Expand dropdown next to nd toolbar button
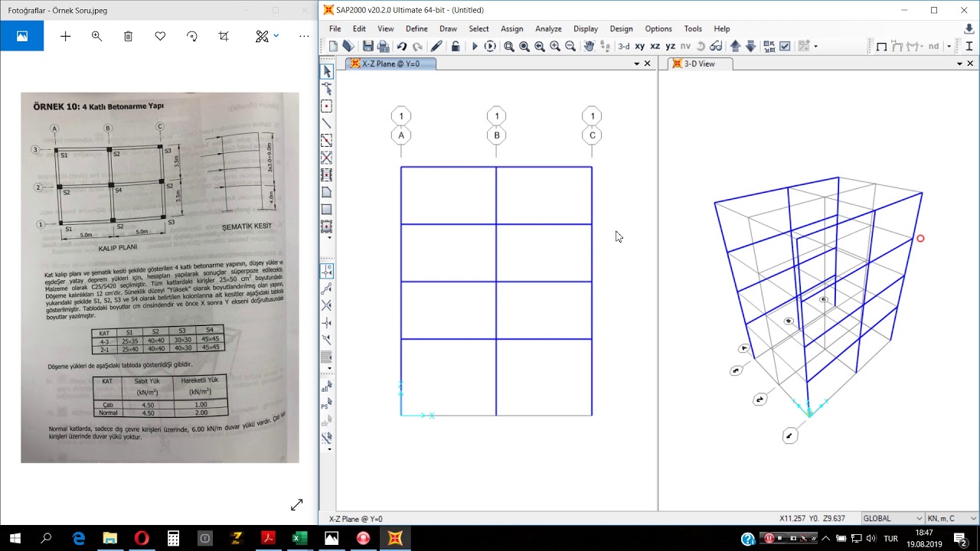This screenshot has width=980, height=551. (949, 47)
